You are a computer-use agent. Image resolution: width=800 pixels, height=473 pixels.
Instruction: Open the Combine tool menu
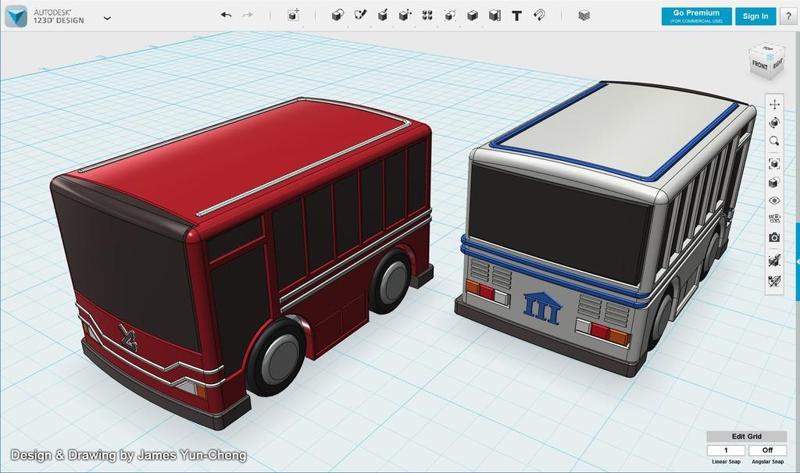tap(472, 15)
